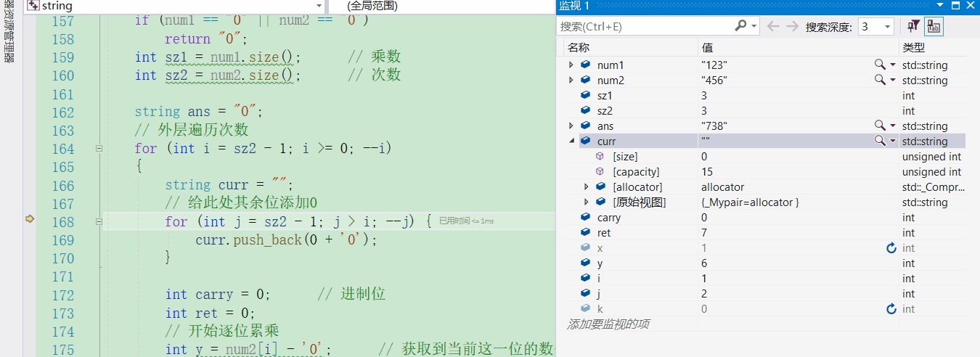Image resolution: width=980 pixels, height=357 pixels.
Task: Expand the [allocator] child node
Action: [x=587, y=187]
